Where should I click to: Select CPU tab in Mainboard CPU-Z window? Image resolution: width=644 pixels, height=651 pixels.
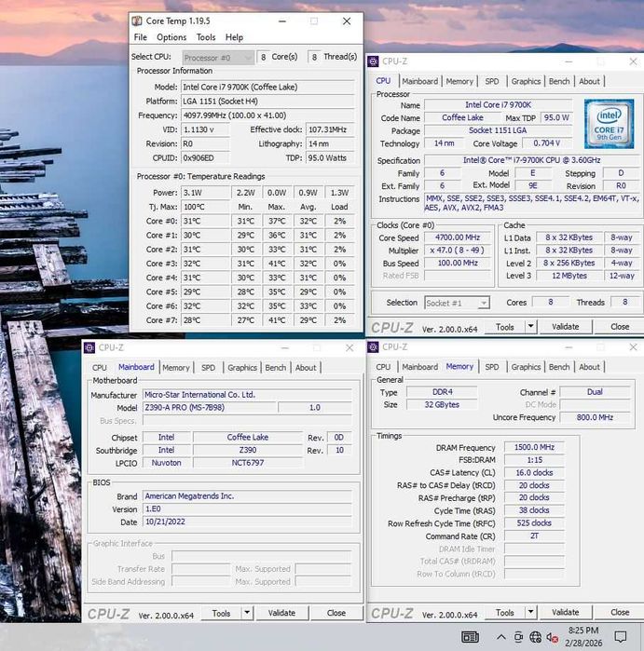pos(100,368)
